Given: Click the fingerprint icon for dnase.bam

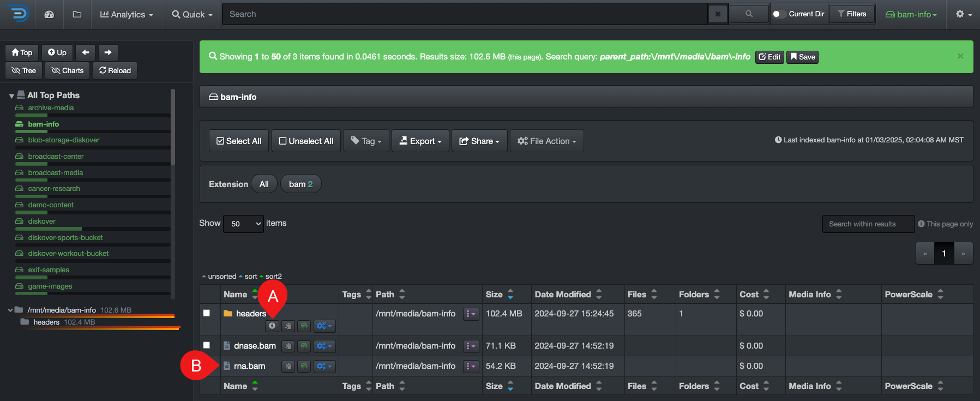Looking at the screenshot, I should (x=304, y=346).
